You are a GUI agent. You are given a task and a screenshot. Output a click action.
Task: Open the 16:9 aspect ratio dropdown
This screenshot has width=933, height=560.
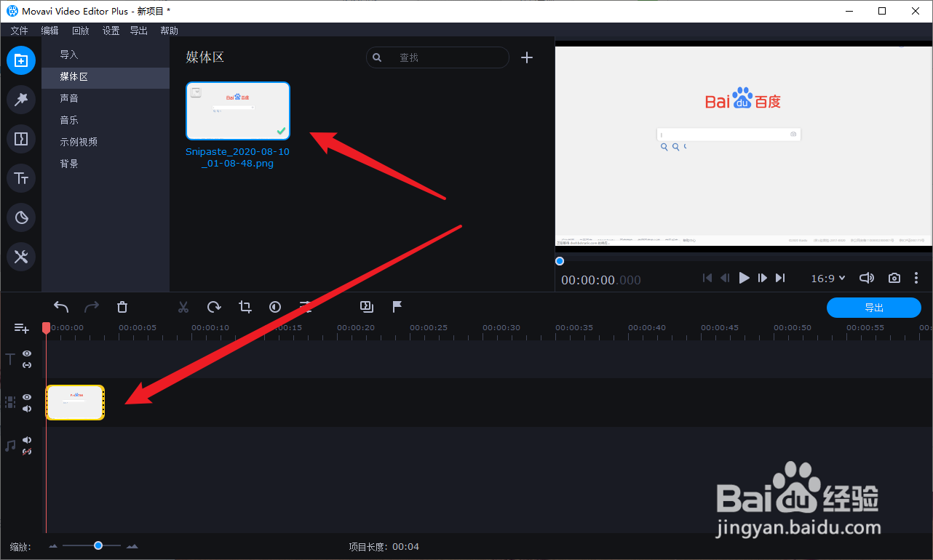pyautogui.click(x=828, y=278)
